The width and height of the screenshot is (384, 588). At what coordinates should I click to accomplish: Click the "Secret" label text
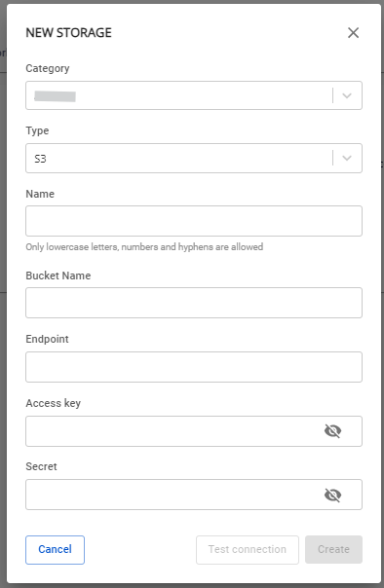[x=41, y=466]
